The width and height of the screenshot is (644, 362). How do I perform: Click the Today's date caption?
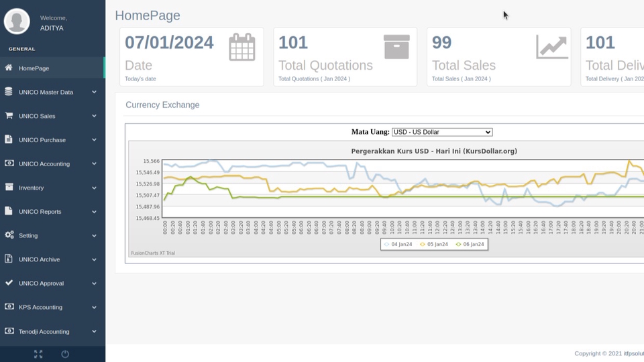tap(140, 79)
